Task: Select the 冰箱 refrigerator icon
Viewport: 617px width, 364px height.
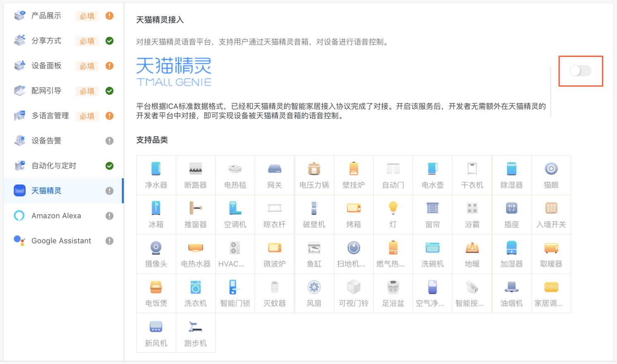Action: [156, 208]
